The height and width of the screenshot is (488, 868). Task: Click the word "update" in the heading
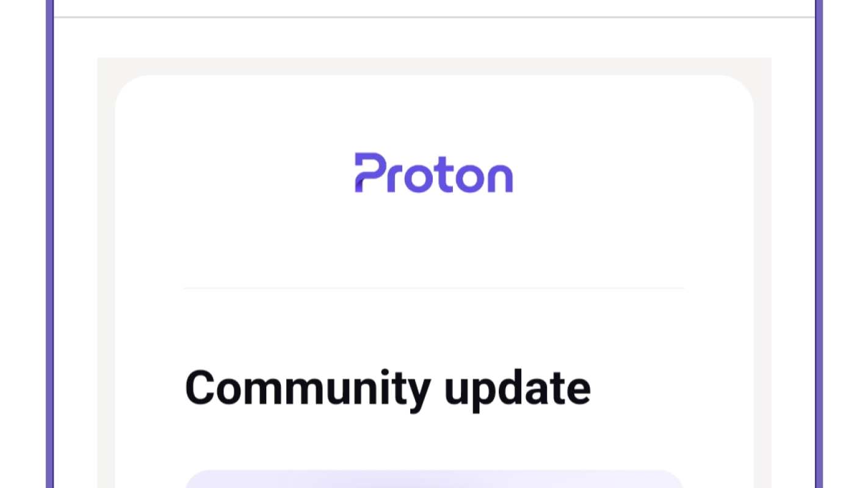[x=516, y=388]
